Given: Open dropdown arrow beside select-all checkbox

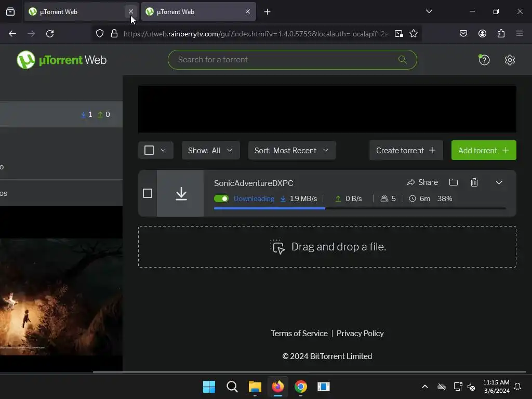Looking at the screenshot, I should pos(163,150).
